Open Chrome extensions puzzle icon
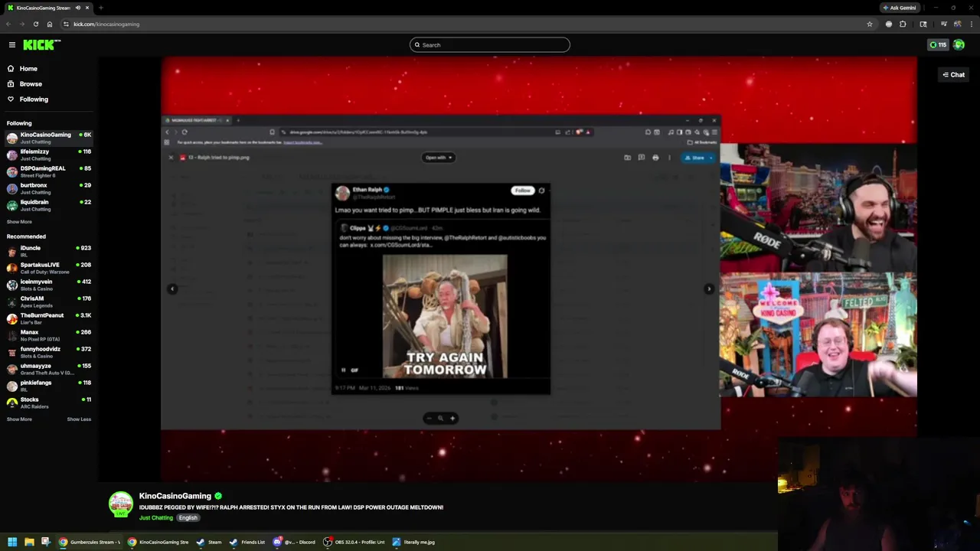This screenshot has height=551, width=980. pyautogui.click(x=903, y=24)
